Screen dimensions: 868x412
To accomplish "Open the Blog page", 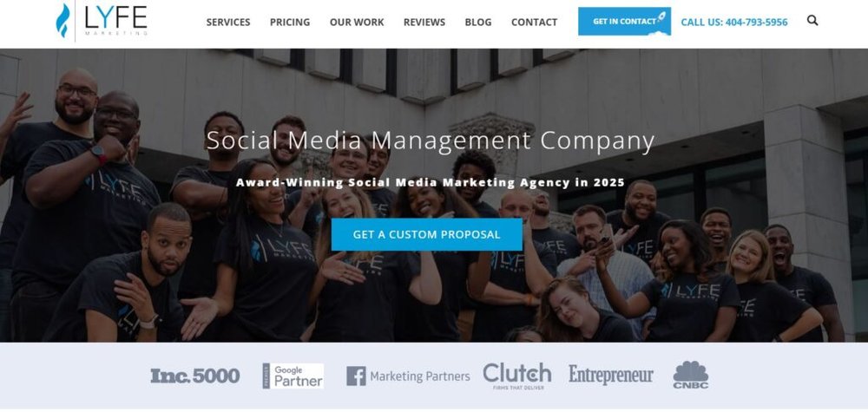I will pyautogui.click(x=477, y=23).
